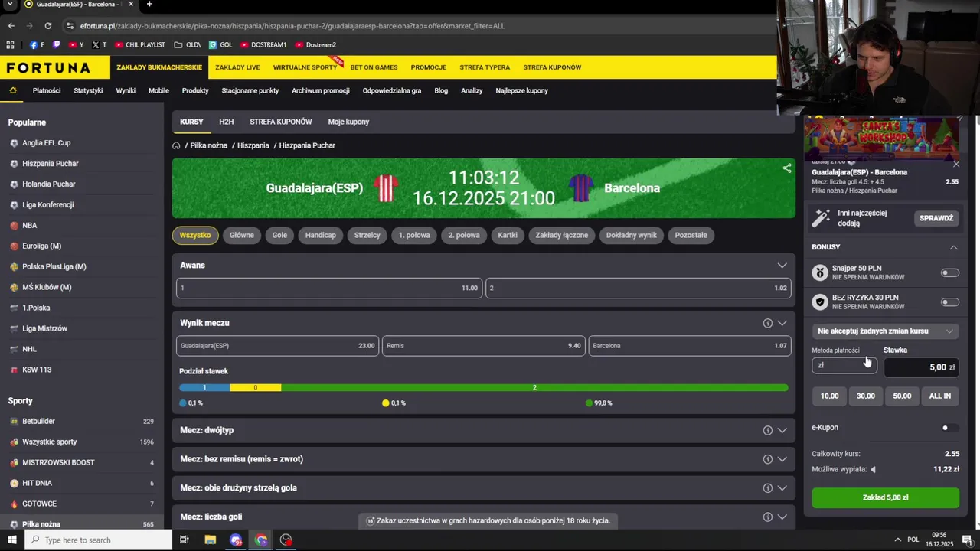The image size is (980, 551).
Task: Click the magic wand icon in coupon
Action: [x=821, y=218]
